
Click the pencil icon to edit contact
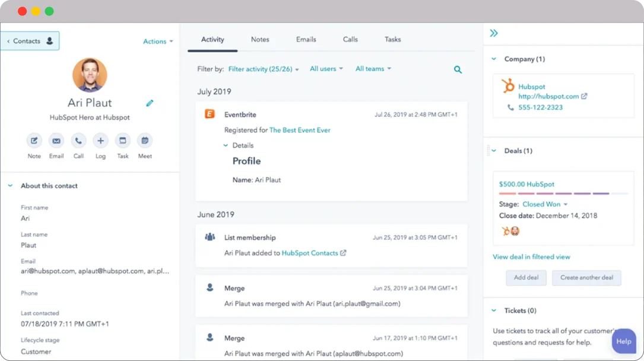[x=149, y=103]
